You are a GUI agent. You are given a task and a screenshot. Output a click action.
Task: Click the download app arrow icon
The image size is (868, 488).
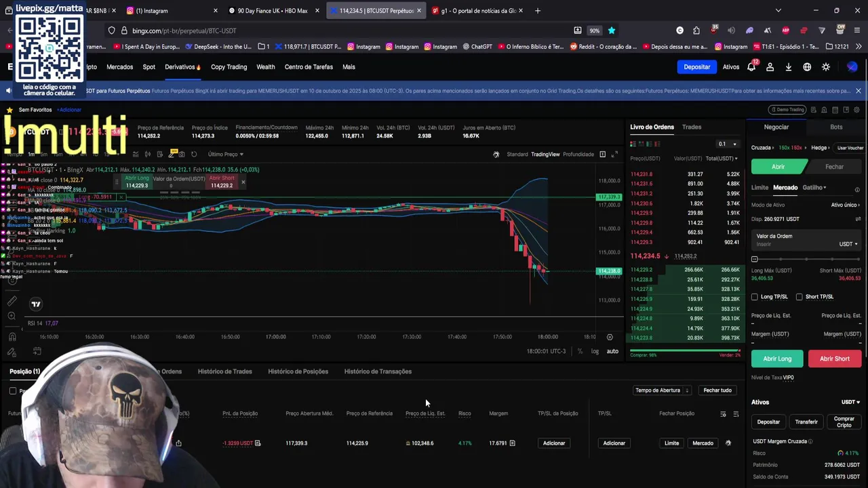[x=789, y=67]
